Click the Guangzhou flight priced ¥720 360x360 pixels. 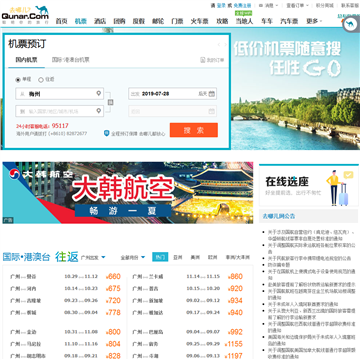pyautogui.click(x=65, y=301)
